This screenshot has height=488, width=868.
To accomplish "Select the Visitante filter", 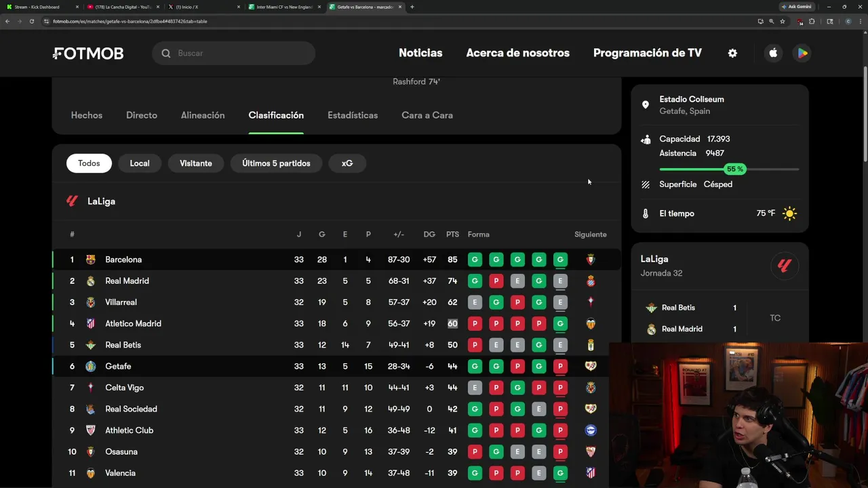I will tap(196, 163).
